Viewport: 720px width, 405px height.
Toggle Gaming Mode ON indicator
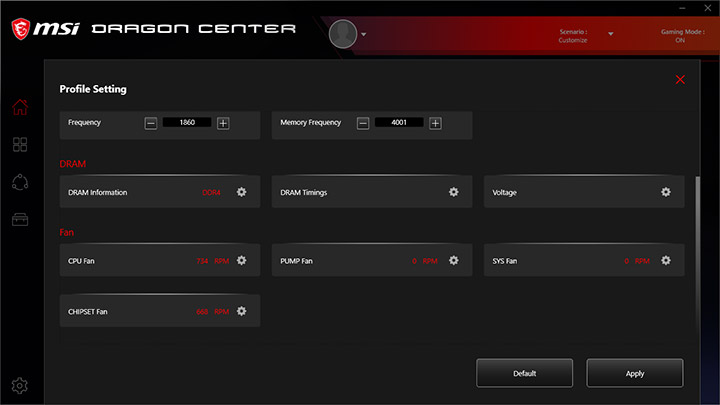click(x=682, y=36)
